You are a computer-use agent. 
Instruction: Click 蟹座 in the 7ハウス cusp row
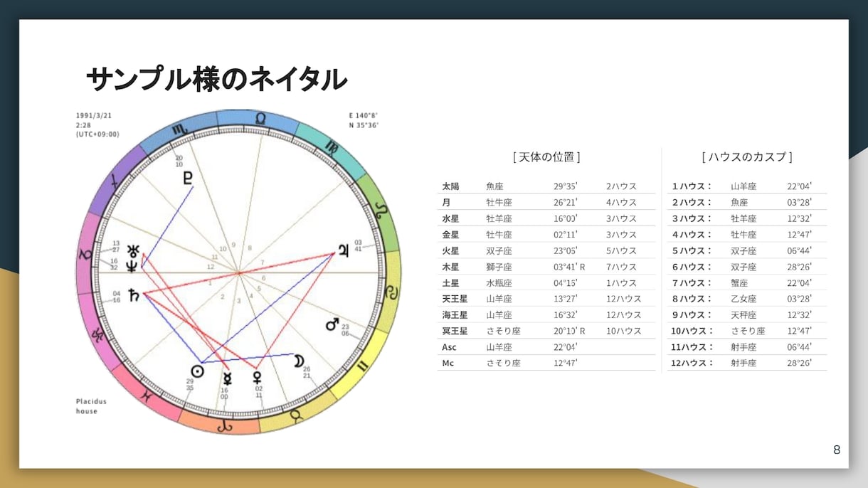coord(739,283)
